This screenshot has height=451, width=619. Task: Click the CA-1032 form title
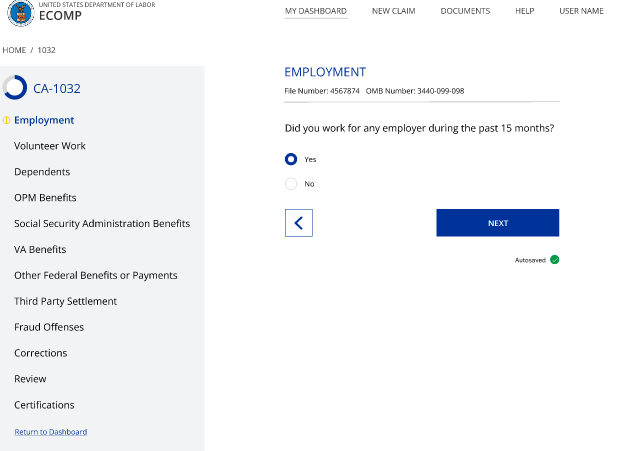click(x=57, y=88)
